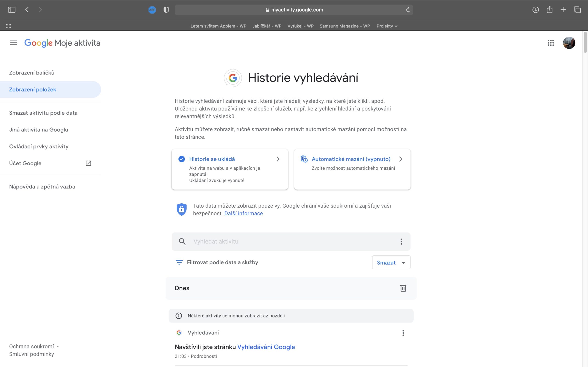Open the search bar three-dot options menu

coord(401,242)
